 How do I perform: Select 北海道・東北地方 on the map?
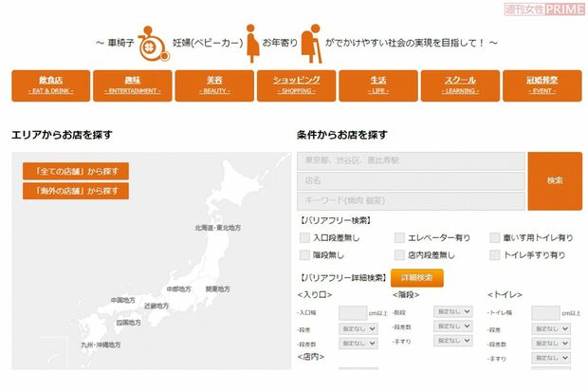(x=218, y=228)
